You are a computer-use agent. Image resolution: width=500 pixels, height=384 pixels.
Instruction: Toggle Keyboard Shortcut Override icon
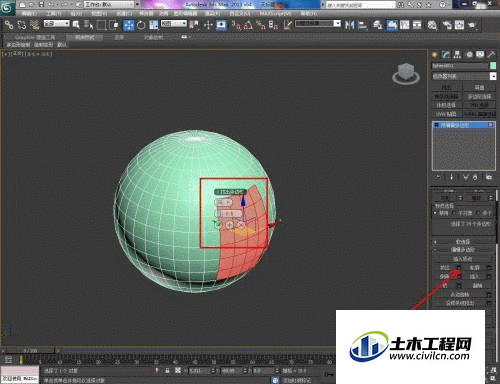click(x=222, y=25)
